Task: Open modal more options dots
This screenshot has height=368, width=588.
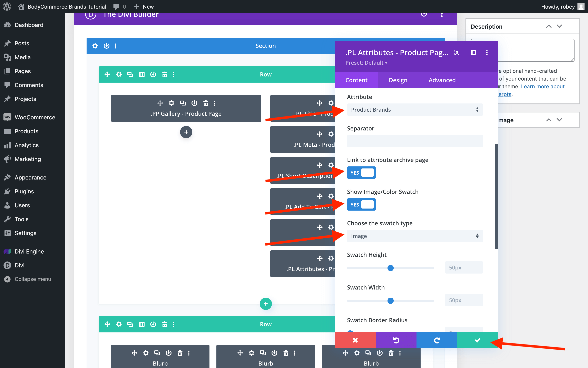Action: tap(487, 52)
